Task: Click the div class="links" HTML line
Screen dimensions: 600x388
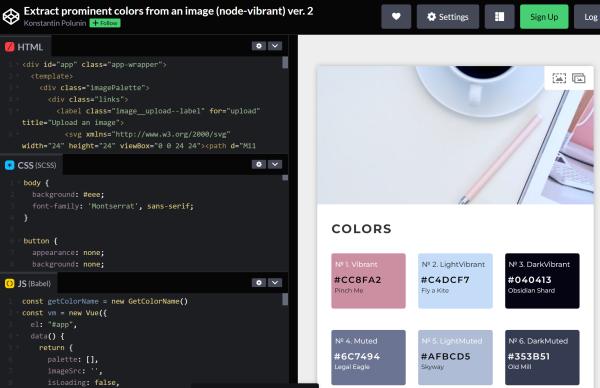Action: (88, 99)
